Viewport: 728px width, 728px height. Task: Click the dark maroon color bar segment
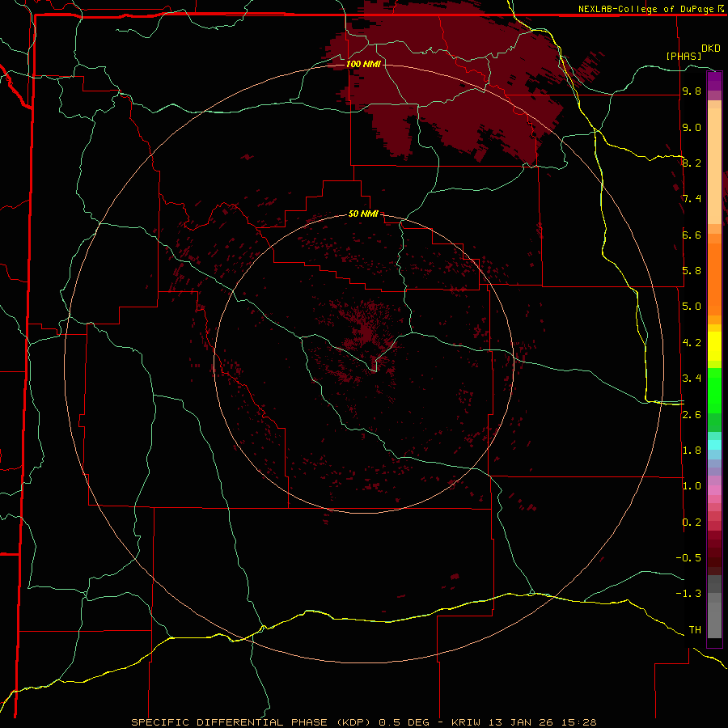pyautogui.click(x=714, y=552)
